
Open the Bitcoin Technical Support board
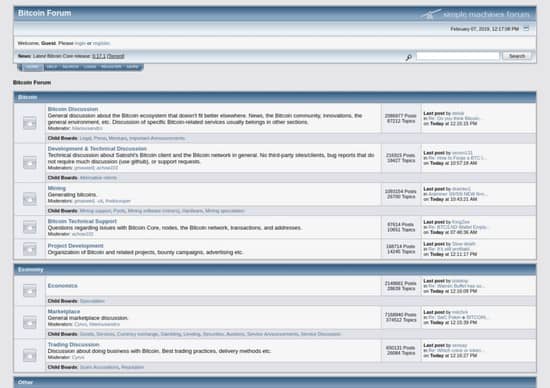(x=82, y=221)
